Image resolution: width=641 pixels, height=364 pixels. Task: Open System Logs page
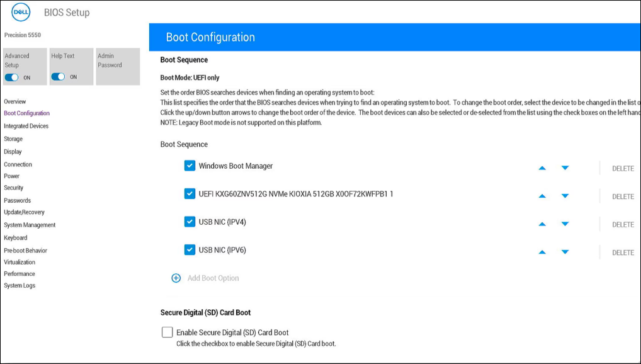[x=20, y=285]
